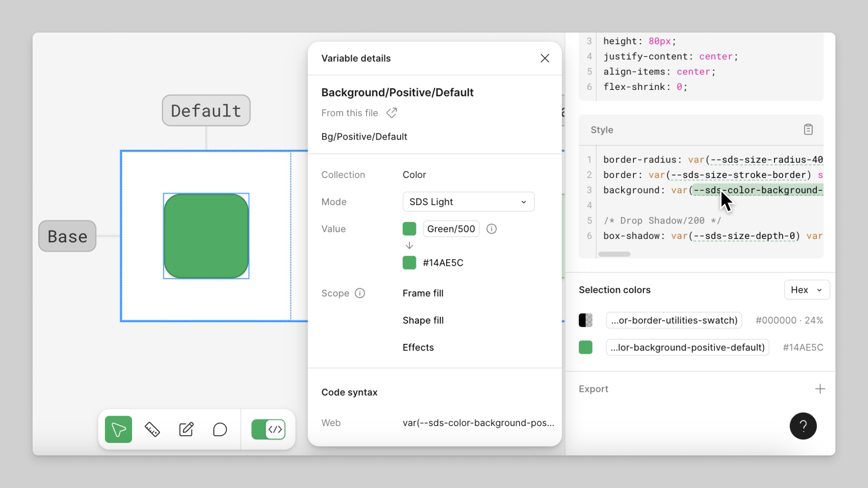The height and width of the screenshot is (488, 868).
Task: Add an export setting with plus icon
Action: pyautogui.click(x=820, y=389)
